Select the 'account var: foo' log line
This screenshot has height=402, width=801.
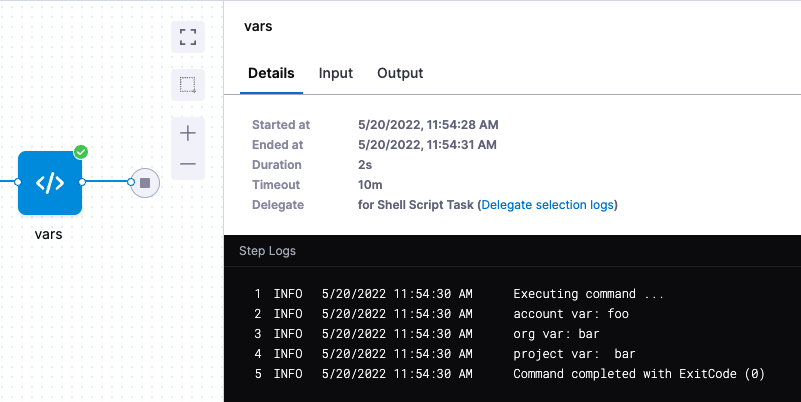coord(570,314)
